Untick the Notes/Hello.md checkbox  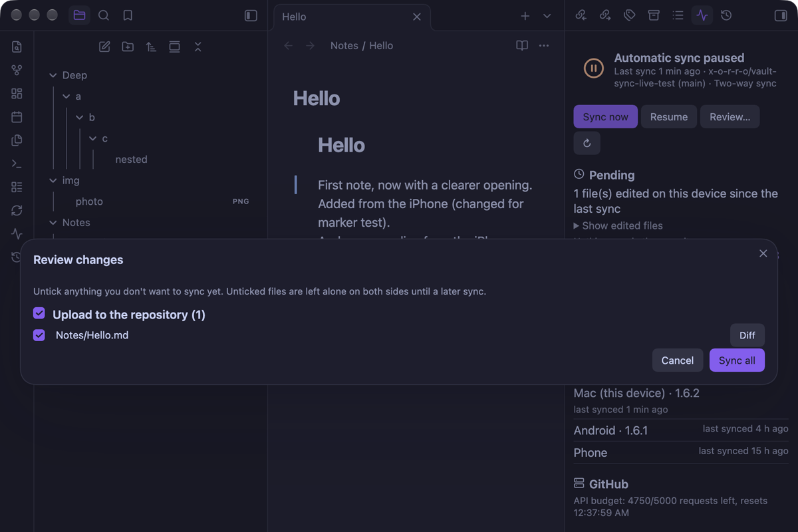pos(39,335)
